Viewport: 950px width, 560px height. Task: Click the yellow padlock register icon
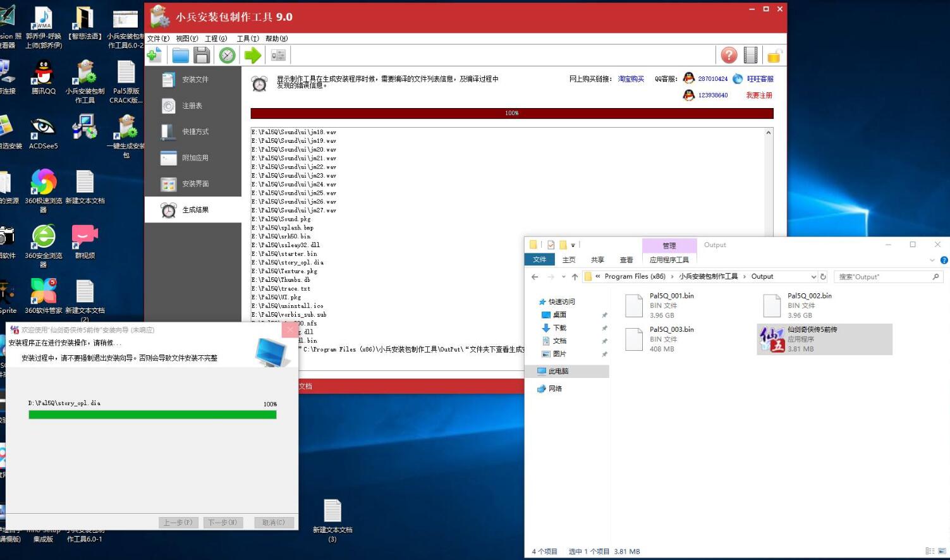tap(774, 56)
